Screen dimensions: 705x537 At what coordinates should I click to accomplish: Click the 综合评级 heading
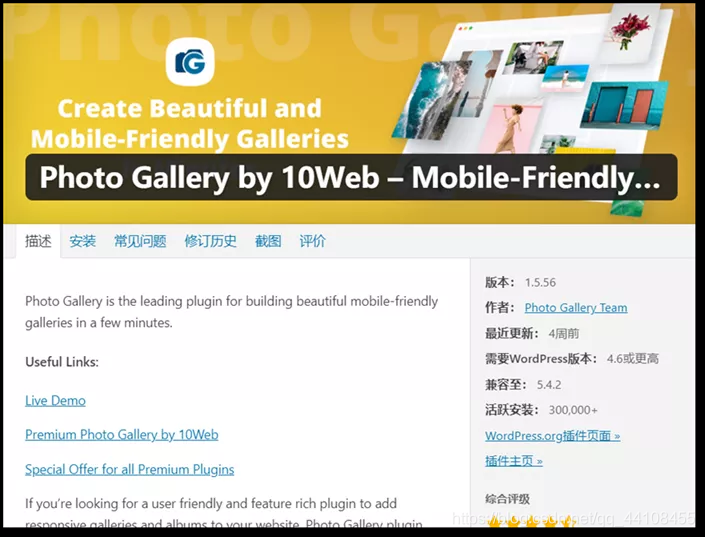click(x=508, y=499)
